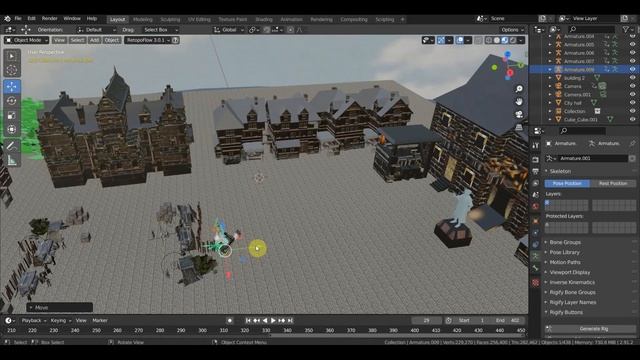Click the green Z axis gizmo ball
Image resolution: width=640 pixels, height=360 pixels.
(494, 67)
